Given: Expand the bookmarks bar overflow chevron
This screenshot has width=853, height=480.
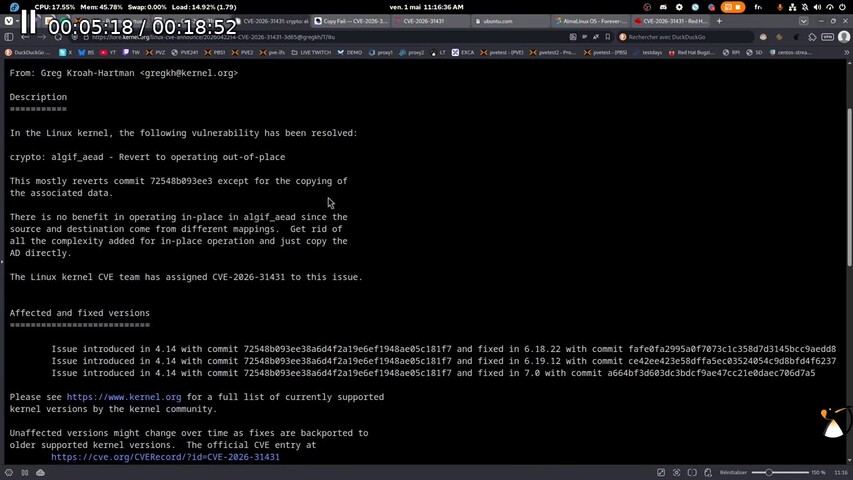Looking at the screenshot, I should tap(846, 53).
